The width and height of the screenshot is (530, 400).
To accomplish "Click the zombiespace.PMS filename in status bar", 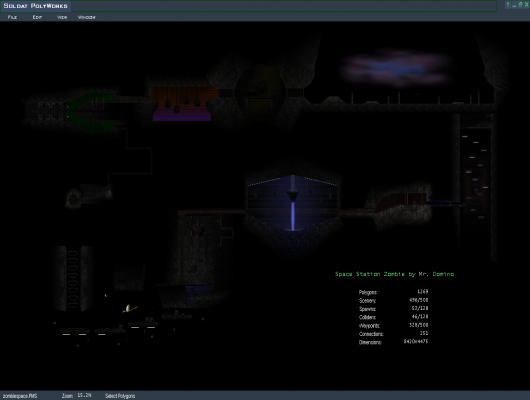I will [x=20, y=396].
